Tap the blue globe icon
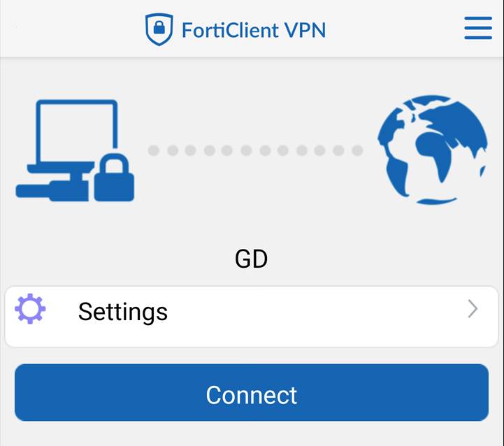Viewport: 504px width, 446px height. [432, 150]
